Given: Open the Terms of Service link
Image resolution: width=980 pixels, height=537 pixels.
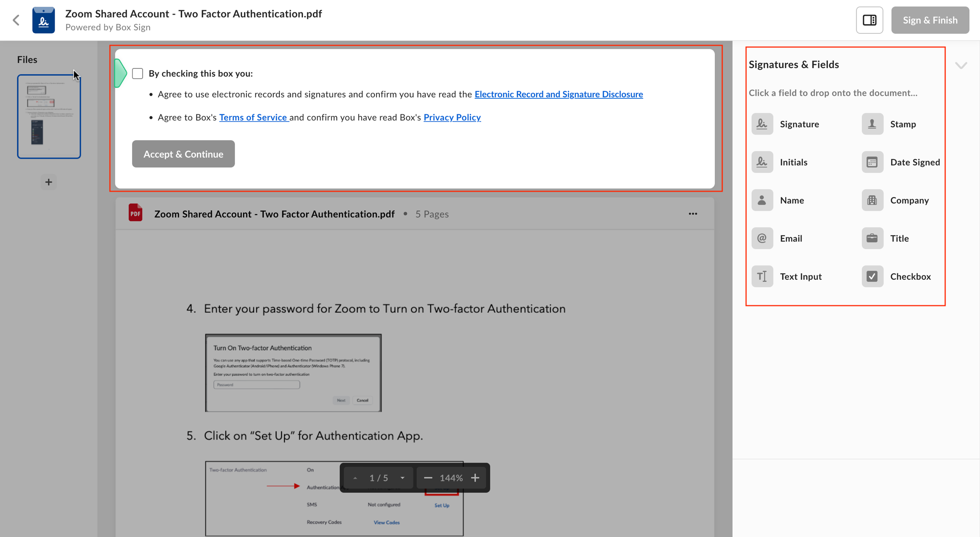Looking at the screenshot, I should 253,117.
